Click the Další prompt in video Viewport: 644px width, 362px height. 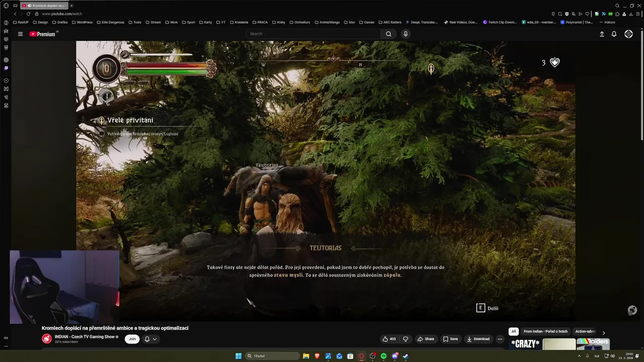pos(487,308)
